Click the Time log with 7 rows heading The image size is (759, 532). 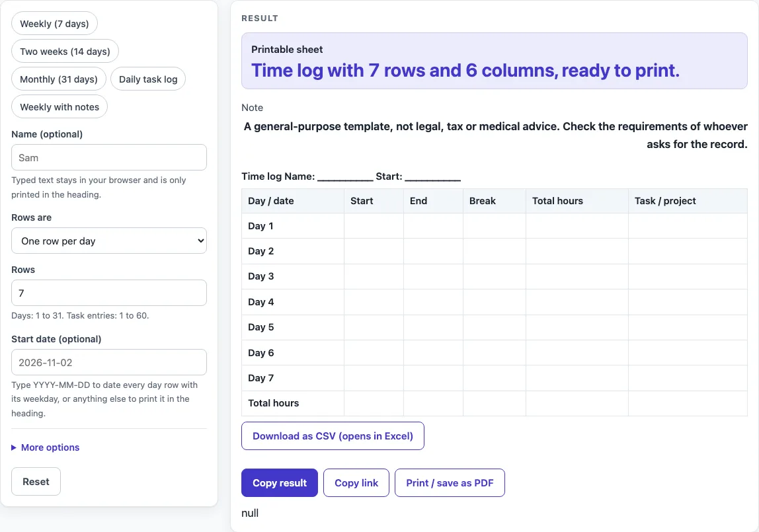pyautogui.click(x=465, y=71)
